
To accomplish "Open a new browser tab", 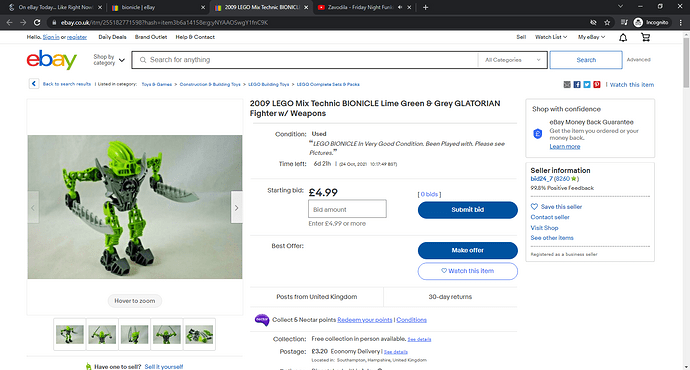I will [425, 7].
